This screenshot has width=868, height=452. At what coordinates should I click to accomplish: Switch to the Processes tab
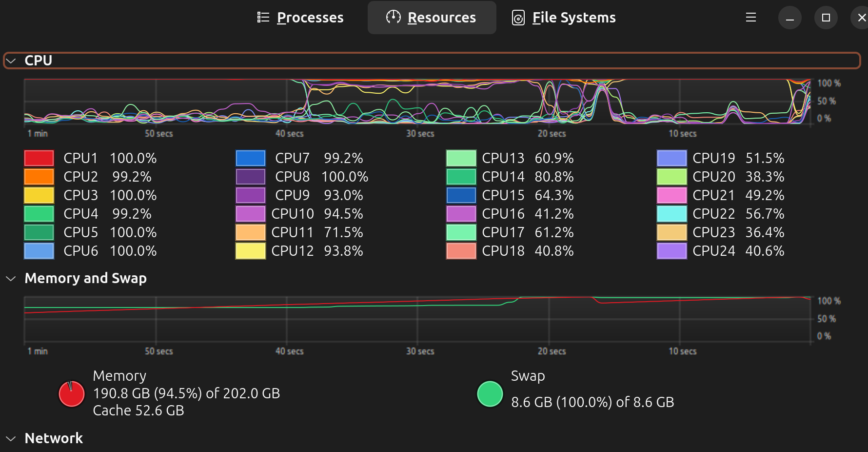[300, 18]
